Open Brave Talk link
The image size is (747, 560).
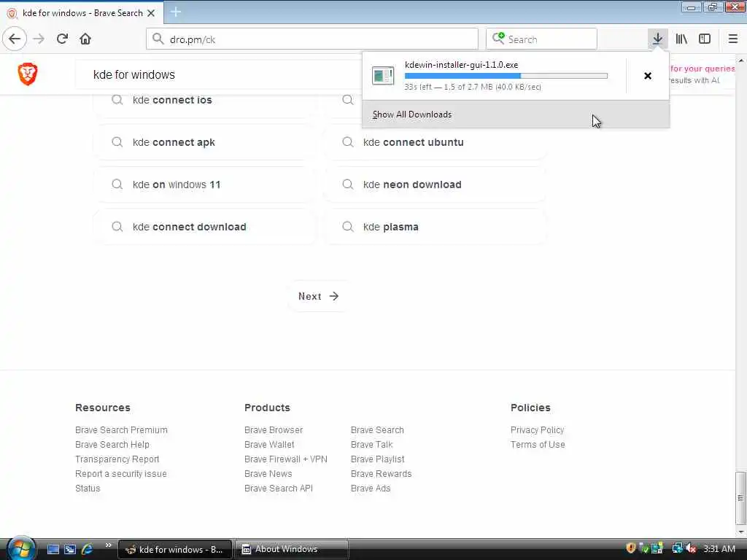coord(371,445)
